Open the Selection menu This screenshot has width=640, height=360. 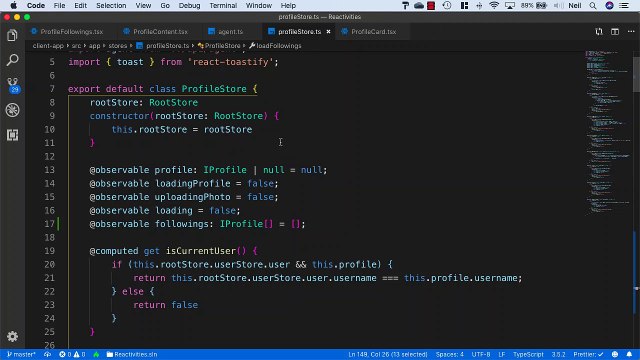tap(111, 5)
